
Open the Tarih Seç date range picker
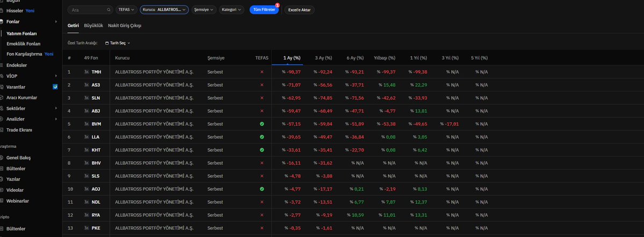click(118, 43)
